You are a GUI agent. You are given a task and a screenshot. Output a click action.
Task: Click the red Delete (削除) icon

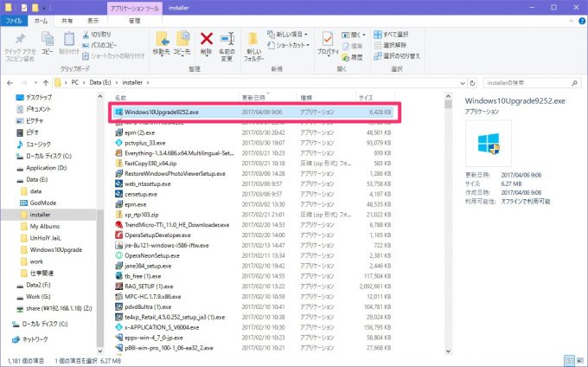[x=207, y=38]
